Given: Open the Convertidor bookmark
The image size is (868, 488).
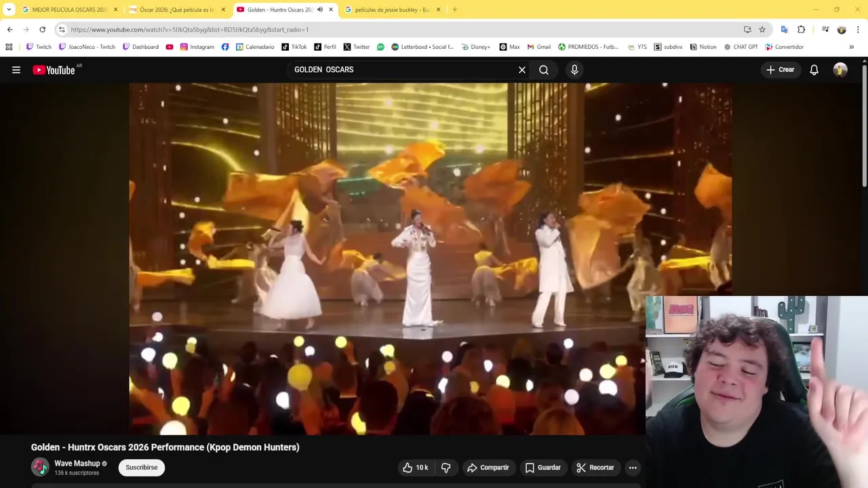Looking at the screenshot, I should point(784,47).
